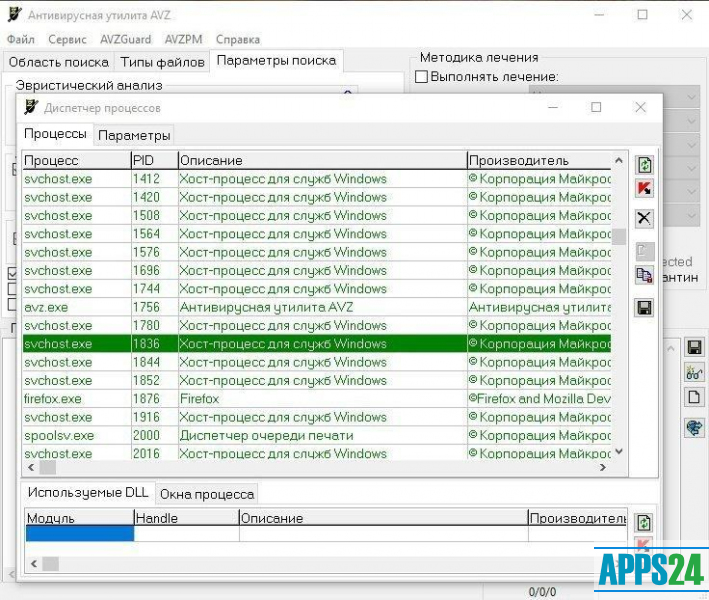Image resolution: width=709 pixels, height=600 pixels.
Task: Select svchost.exe with PID 1696
Action: (317, 270)
